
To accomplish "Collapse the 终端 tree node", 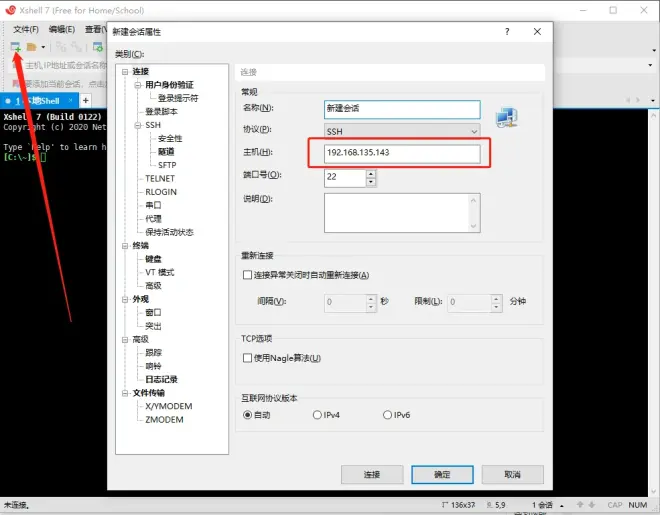I will click(x=125, y=246).
